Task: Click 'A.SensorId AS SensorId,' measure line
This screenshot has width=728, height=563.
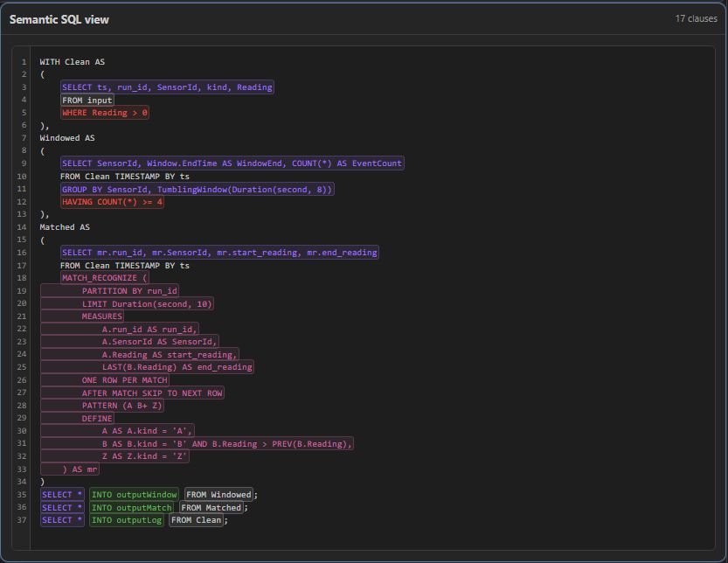Action: click(130, 342)
